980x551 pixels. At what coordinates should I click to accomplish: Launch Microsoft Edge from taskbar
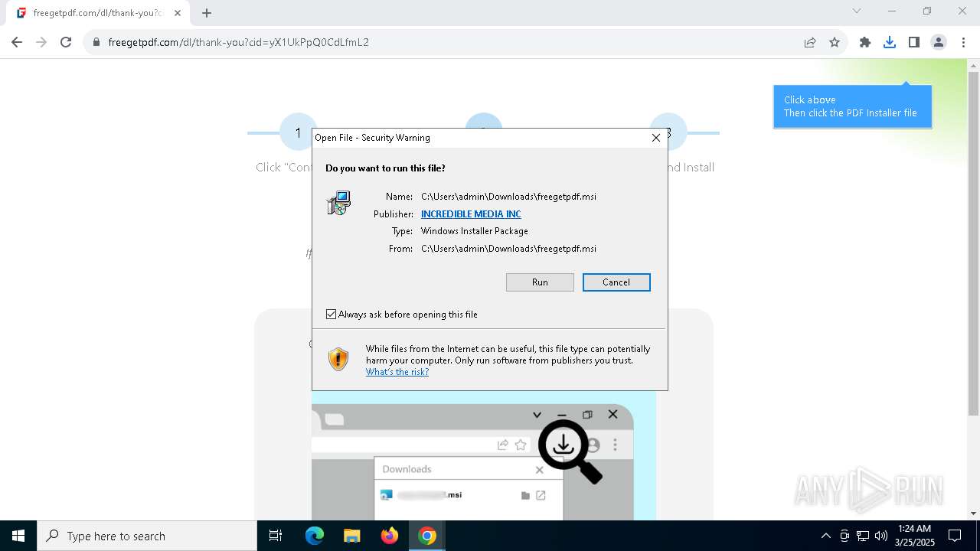coord(315,536)
